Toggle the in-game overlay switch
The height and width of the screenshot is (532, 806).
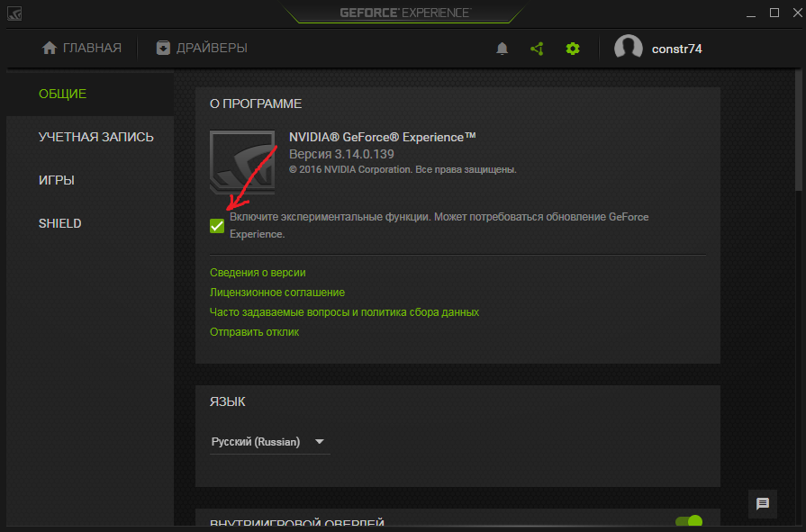tap(689, 522)
